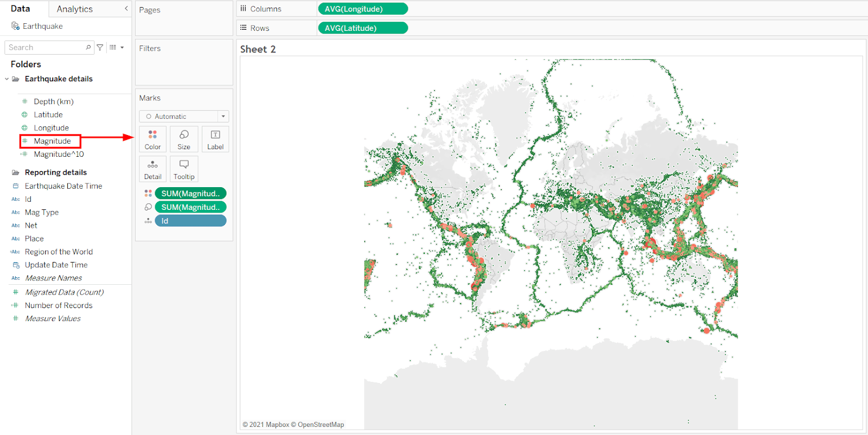Click the AVG(Latitude) pill on Rows
Viewport: 868px width, 435px height.
click(362, 28)
